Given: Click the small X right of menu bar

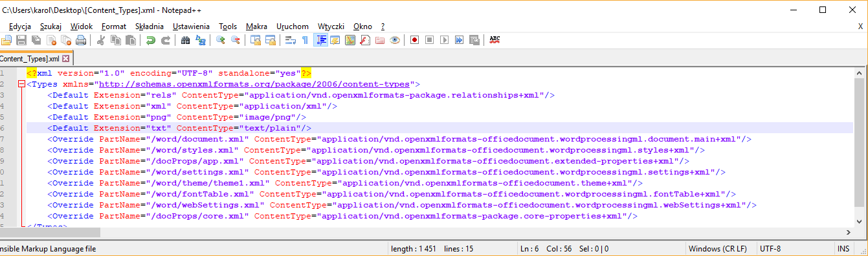Looking at the screenshot, I should pos(860,27).
